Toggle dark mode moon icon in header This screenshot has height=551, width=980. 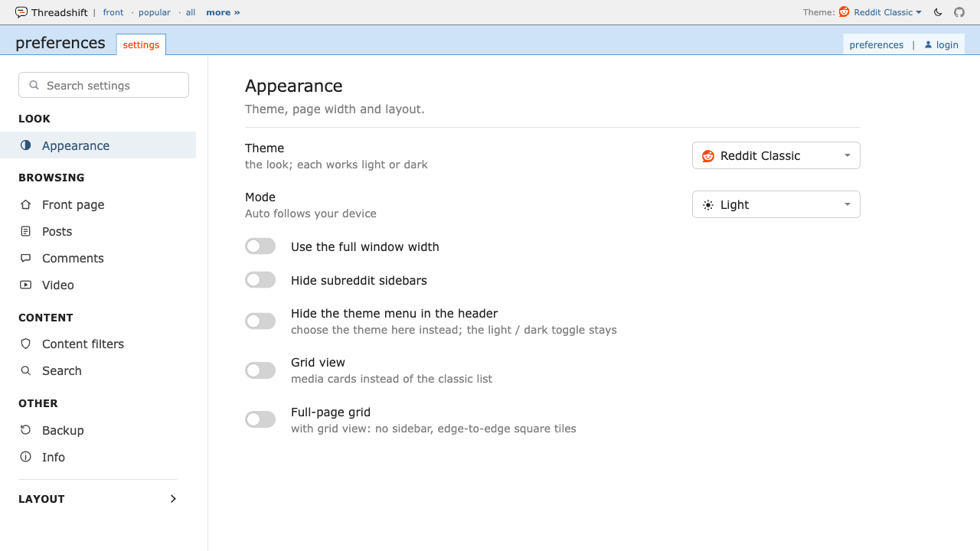[x=938, y=12]
